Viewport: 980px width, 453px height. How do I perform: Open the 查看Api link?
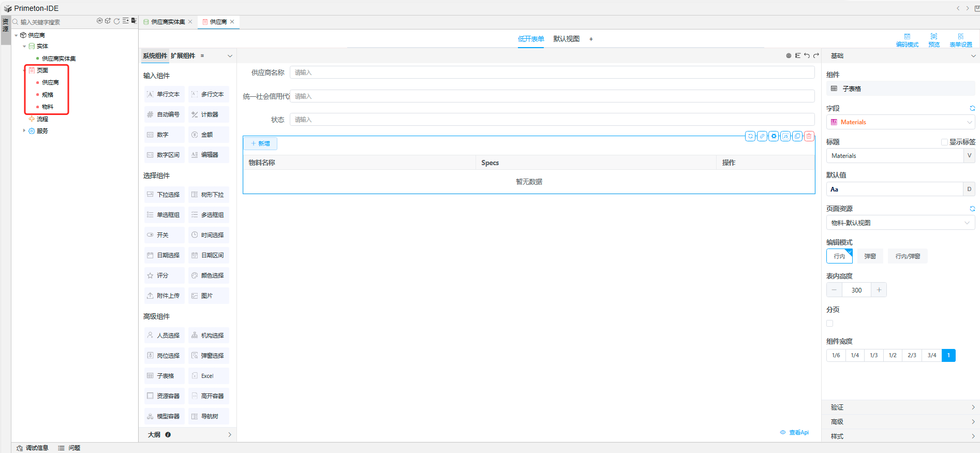(x=794, y=432)
